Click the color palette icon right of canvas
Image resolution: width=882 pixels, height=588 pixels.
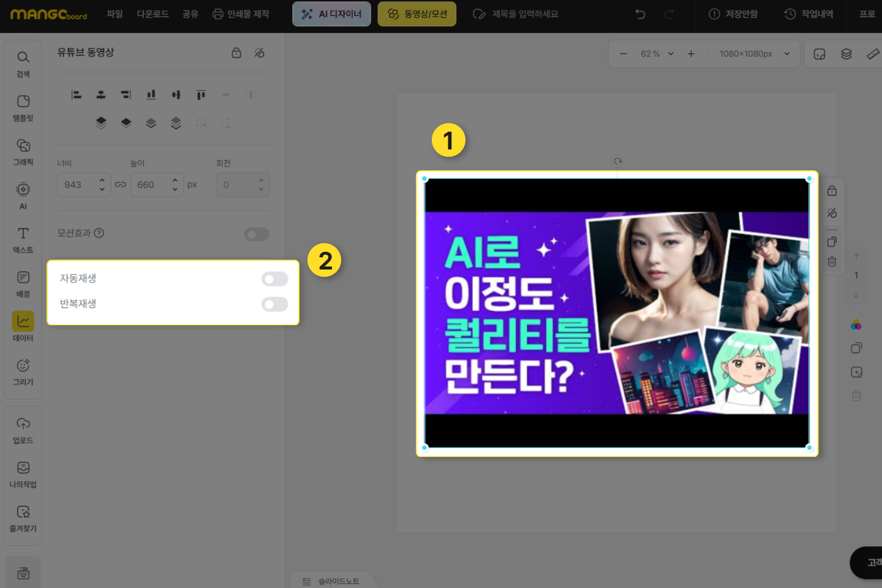[856, 324]
